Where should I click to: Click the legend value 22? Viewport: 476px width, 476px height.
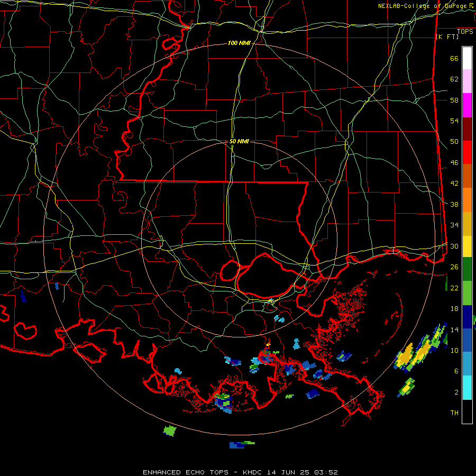(x=454, y=288)
